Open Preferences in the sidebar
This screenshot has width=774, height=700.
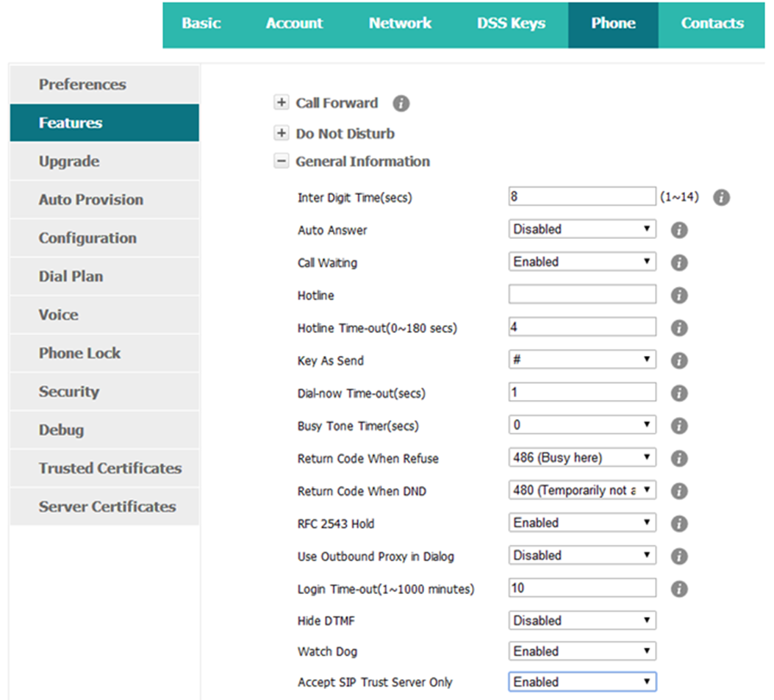tap(104, 85)
